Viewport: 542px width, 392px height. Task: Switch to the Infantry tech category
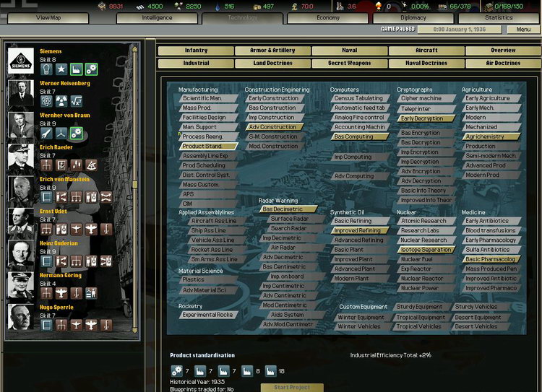(x=196, y=51)
